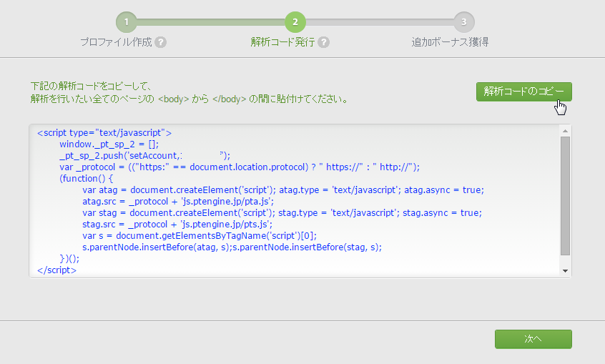Click the code box scrollbar thumb
The width and height of the screenshot is (605, 364).
click(565, 196)
